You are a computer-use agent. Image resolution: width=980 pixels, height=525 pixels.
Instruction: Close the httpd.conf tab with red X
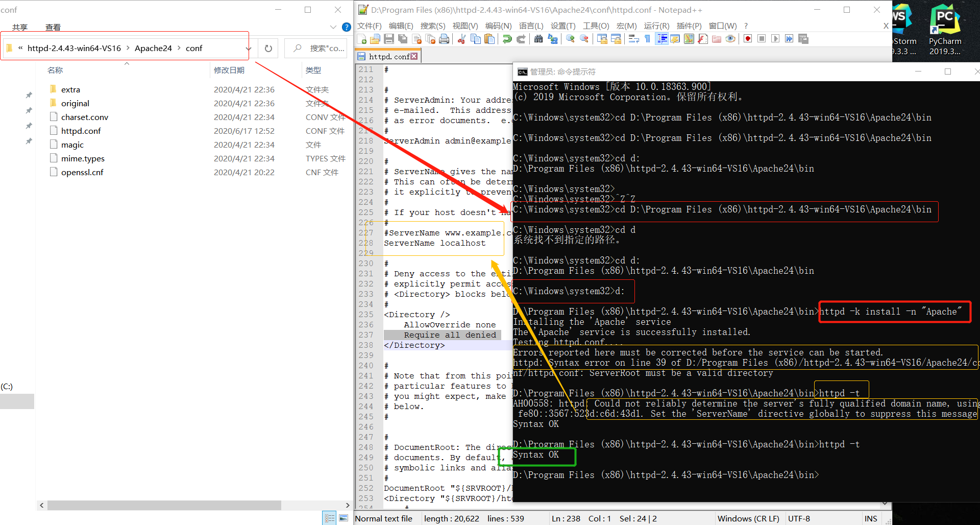click(414, 56)
